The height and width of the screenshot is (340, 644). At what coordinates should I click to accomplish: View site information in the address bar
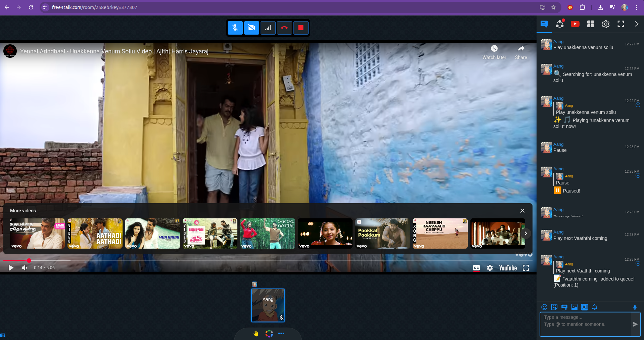[x=45, y=7]
